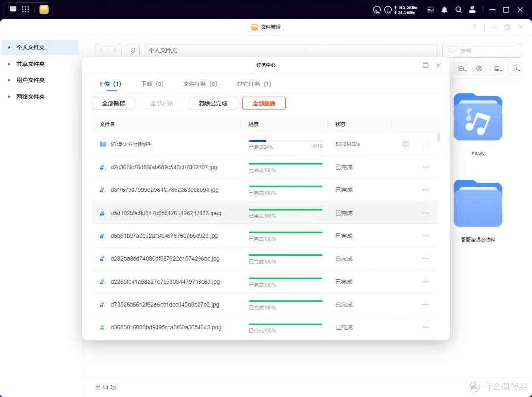
Task: Select 用户文件夹 in the sidebar
Action: point(31,80)
